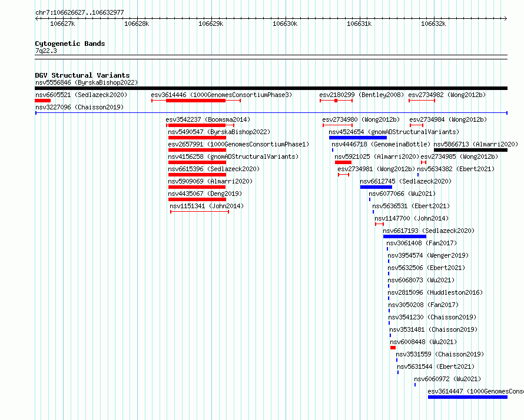The image size is (524, 420).
Task: Open esv2734982 (Wong2012b) variant label
Action: pyautogui.click(x=447, y=95)
